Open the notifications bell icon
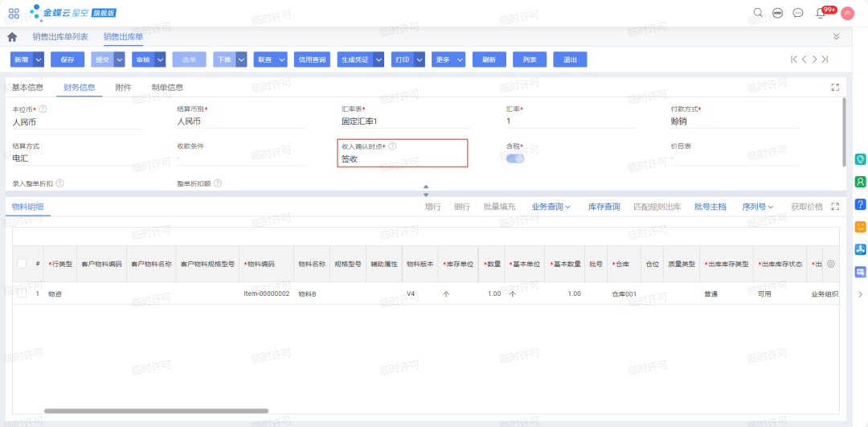The width and height of the screenshot is (868, 427). [x=821, y=14]
